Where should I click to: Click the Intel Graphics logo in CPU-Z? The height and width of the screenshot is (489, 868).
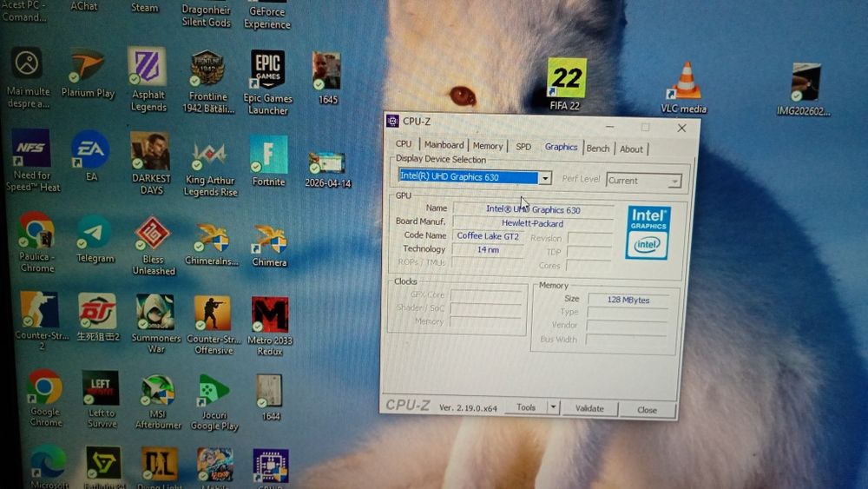(648, 232)
